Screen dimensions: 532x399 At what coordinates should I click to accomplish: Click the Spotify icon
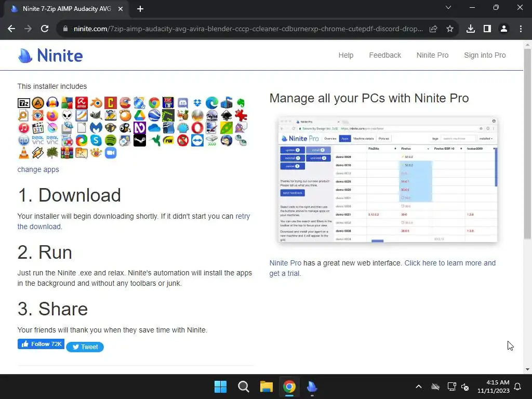[111, 140]
